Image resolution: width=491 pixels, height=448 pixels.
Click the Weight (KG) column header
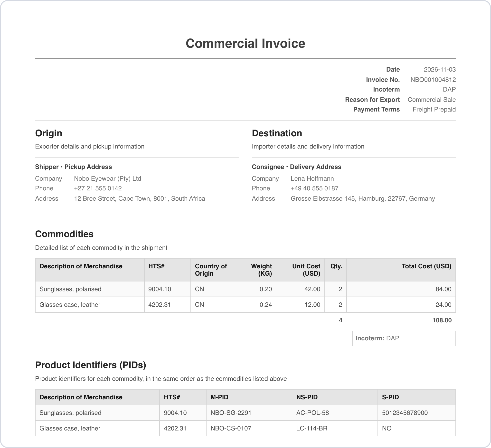point(256,270)
